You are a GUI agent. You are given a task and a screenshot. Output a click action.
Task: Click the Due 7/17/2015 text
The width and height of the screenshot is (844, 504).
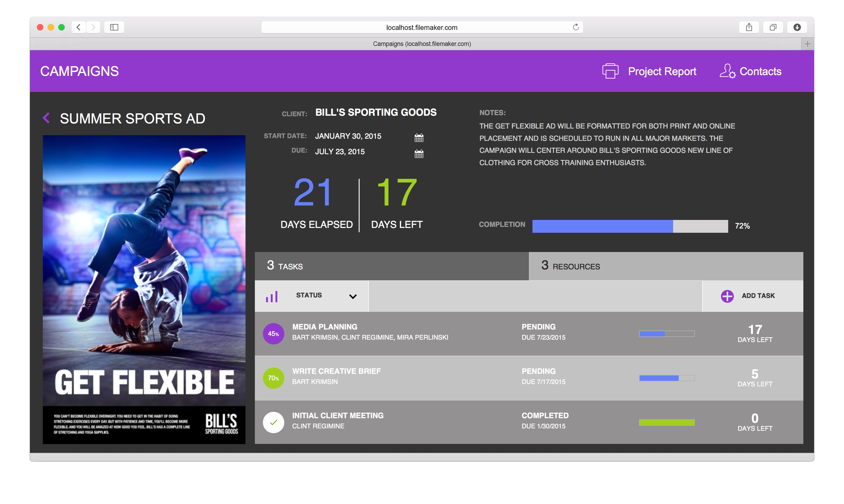pos(544,382)
